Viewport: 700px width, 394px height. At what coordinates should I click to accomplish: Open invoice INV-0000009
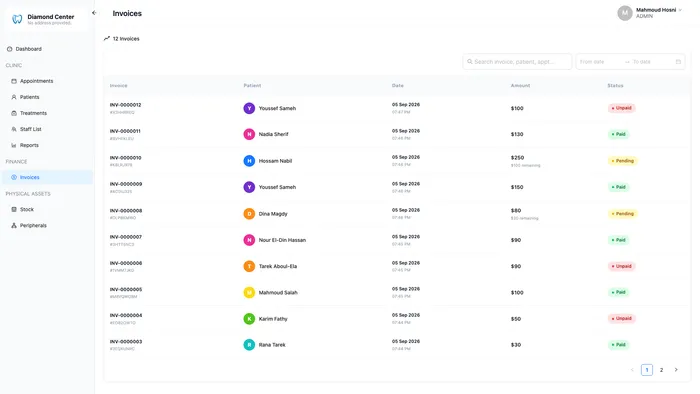pos(126,184)
